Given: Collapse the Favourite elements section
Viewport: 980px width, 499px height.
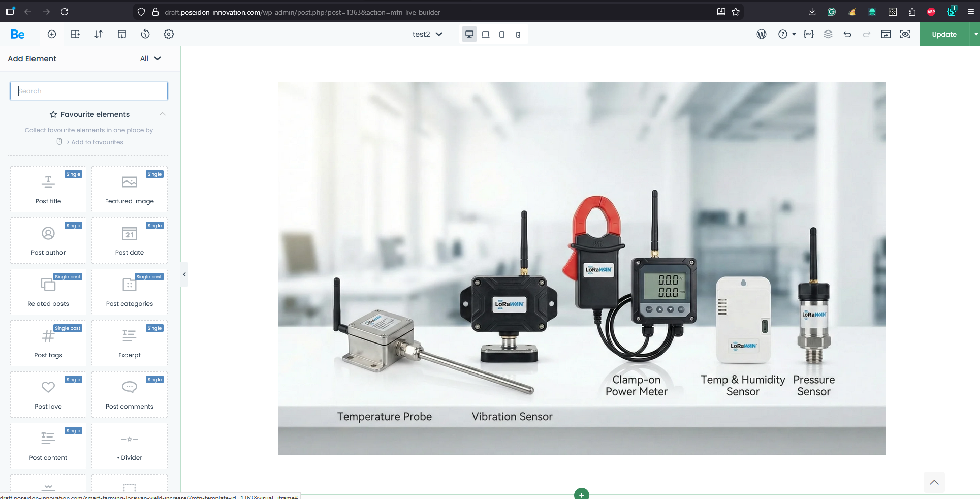Looking at the screenshot, I should coord(163,114).
